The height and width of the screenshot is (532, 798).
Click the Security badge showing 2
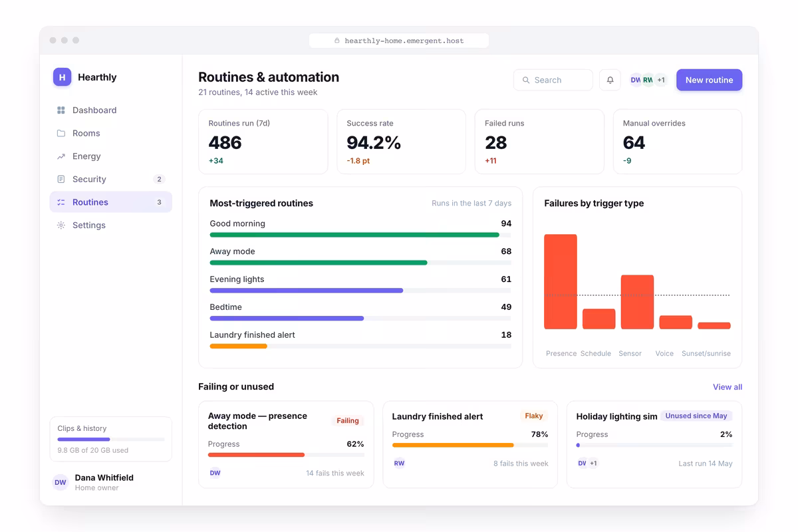coord(159,179)
